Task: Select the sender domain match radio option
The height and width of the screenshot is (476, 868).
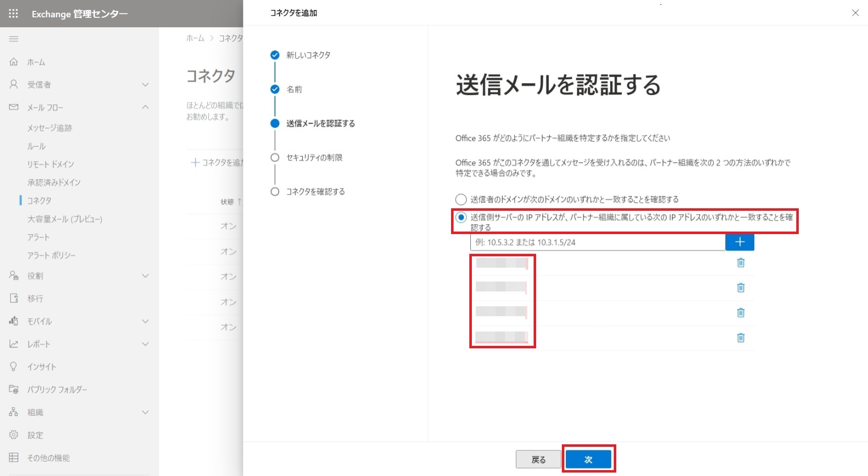Action: pos(461,199)
